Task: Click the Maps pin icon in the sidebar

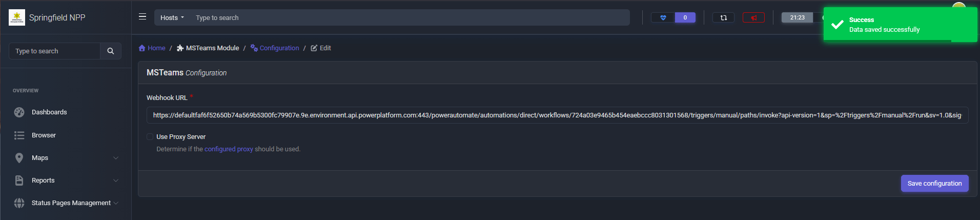Action: point(19,158)
